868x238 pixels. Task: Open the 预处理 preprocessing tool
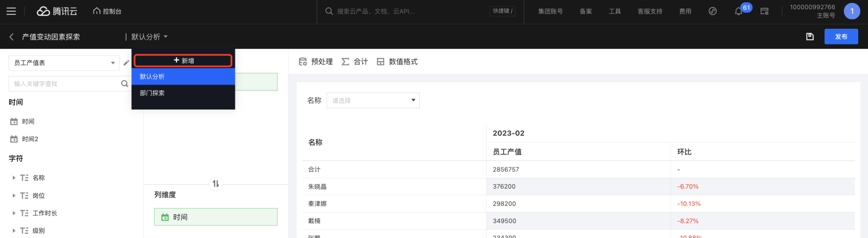tap(316, 62)
